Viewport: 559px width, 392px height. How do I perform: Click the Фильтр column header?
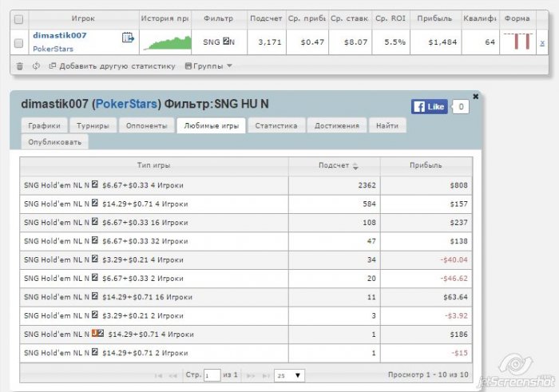pos(219,18)
